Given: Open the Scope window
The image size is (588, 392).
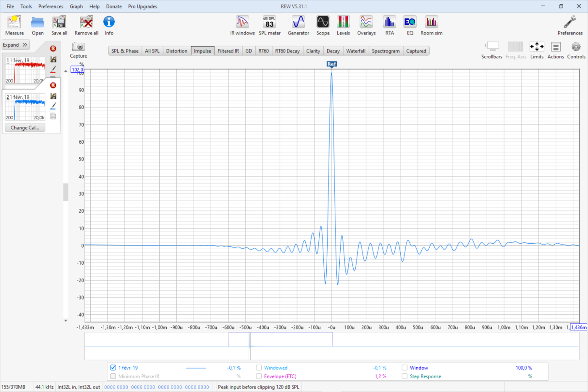Looking at the screenshot, I should (323, 25).
